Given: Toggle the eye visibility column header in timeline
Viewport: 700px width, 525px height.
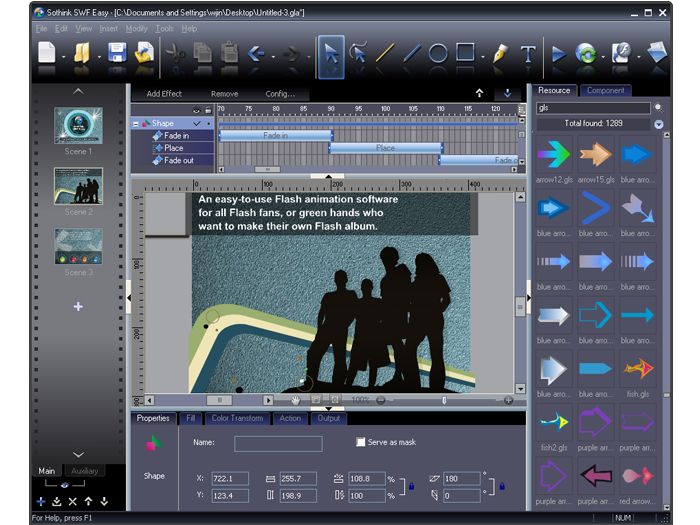Looking at the screenshot, I should pyautogui.click(x=196, y=110).
